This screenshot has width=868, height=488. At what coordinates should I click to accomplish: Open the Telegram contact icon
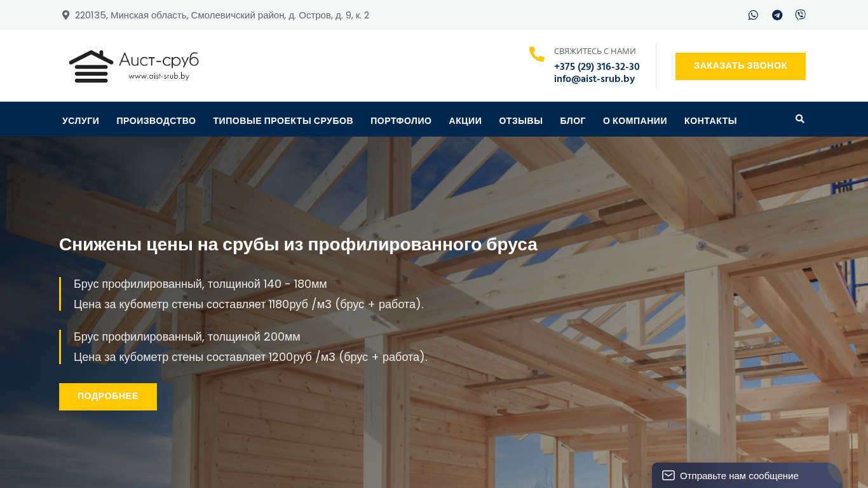[776, 15]
